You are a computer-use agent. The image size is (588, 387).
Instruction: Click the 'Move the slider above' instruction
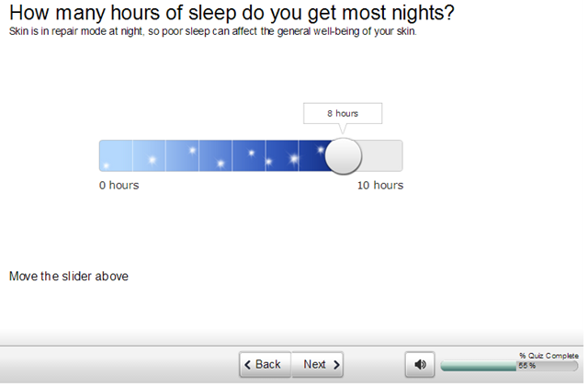(x=69, y=276)
